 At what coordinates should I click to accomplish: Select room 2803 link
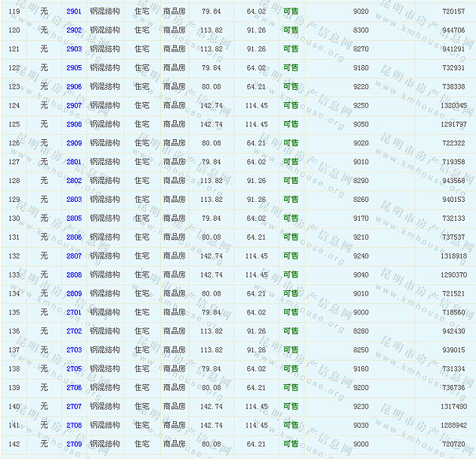pyautogui.click(x=73, y=200)
